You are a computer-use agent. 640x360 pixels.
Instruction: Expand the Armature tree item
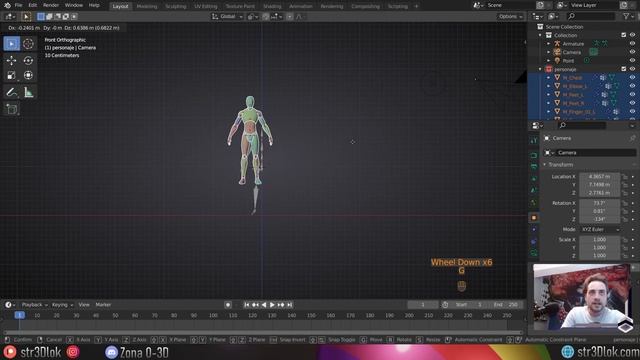click(549, 44)
